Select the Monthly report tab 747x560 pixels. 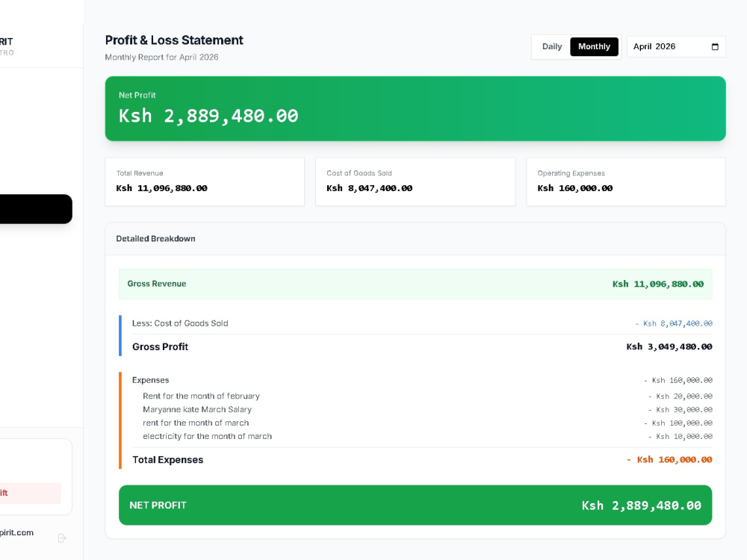594,46
